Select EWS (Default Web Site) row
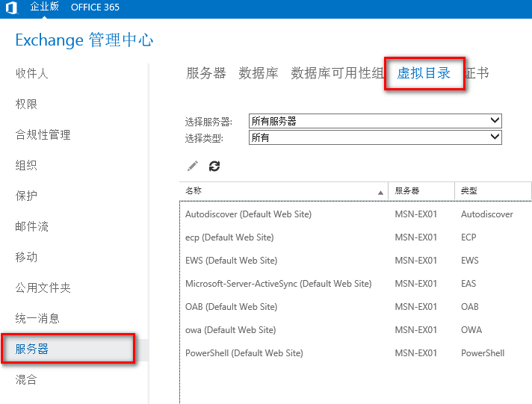This screenshot has height=404, width=532. click(x=356, y=260)
